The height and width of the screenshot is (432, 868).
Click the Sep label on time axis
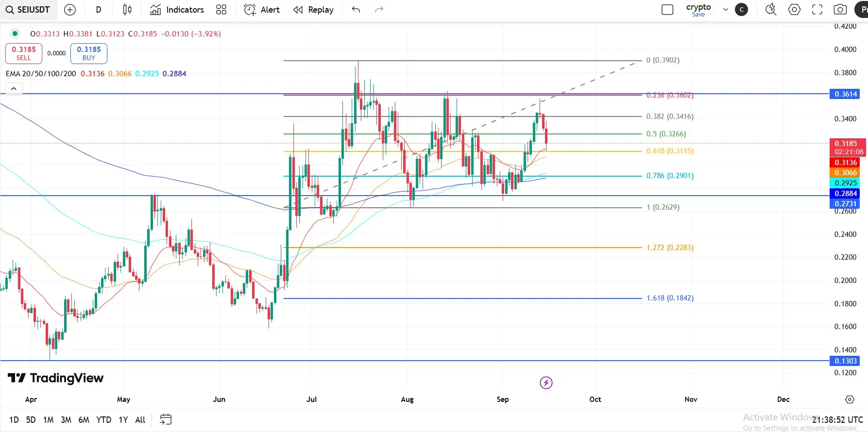(x=503, y=399)
